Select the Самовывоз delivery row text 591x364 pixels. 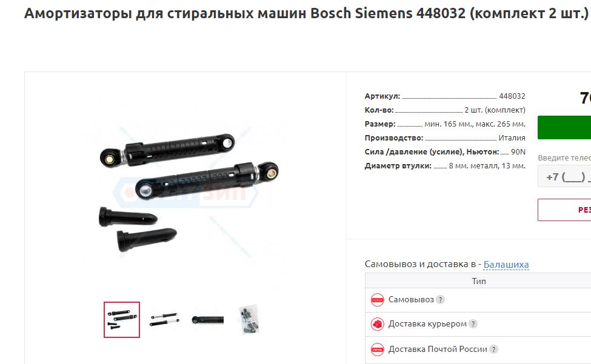[411, 300]
